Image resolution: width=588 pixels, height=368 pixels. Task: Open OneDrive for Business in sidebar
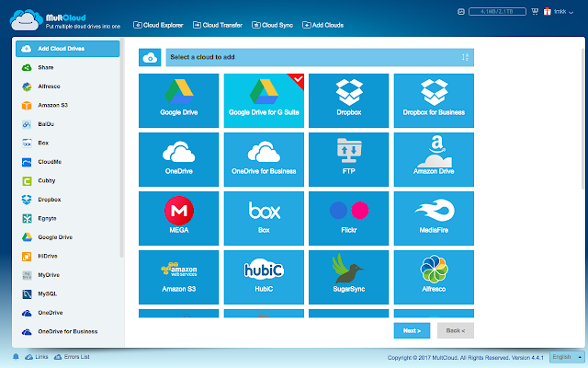67,331
